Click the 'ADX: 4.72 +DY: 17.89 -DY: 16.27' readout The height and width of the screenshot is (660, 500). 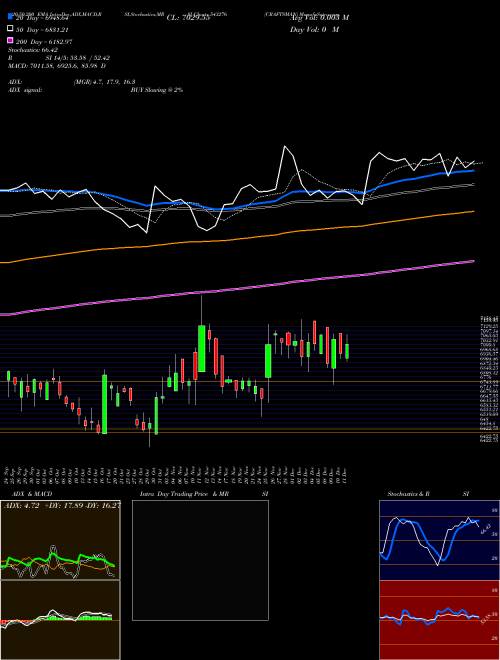[x=62, y=505]
